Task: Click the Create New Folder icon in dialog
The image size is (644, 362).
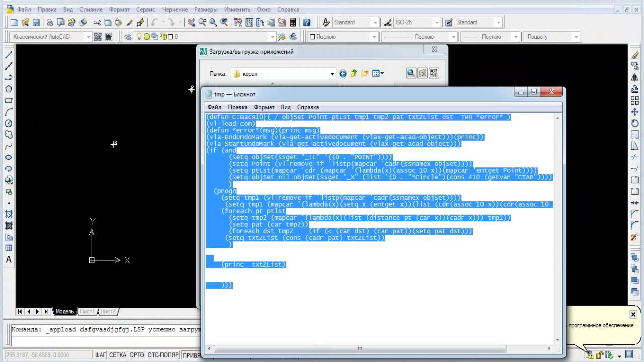Action: [365, 73]
